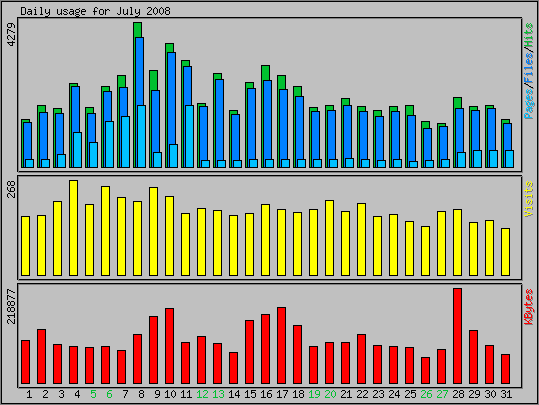
Task: Click day label 11 on the x-axis
Action: pos(186,394)
